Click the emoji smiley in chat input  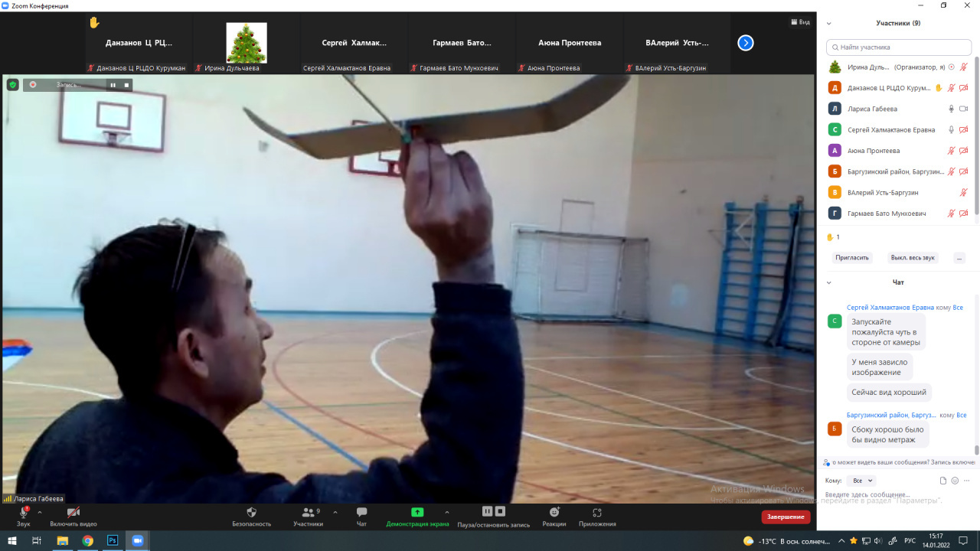pyautogui.click(x=955, y=481)
